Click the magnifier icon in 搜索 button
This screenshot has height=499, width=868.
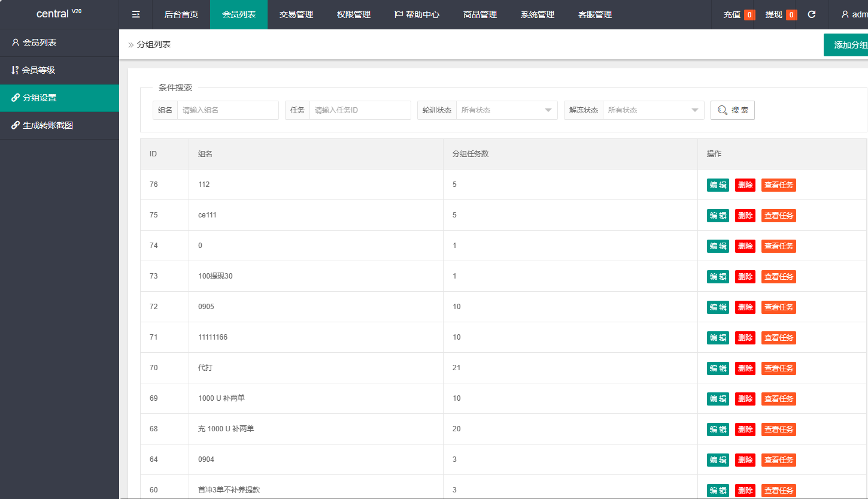723,110
